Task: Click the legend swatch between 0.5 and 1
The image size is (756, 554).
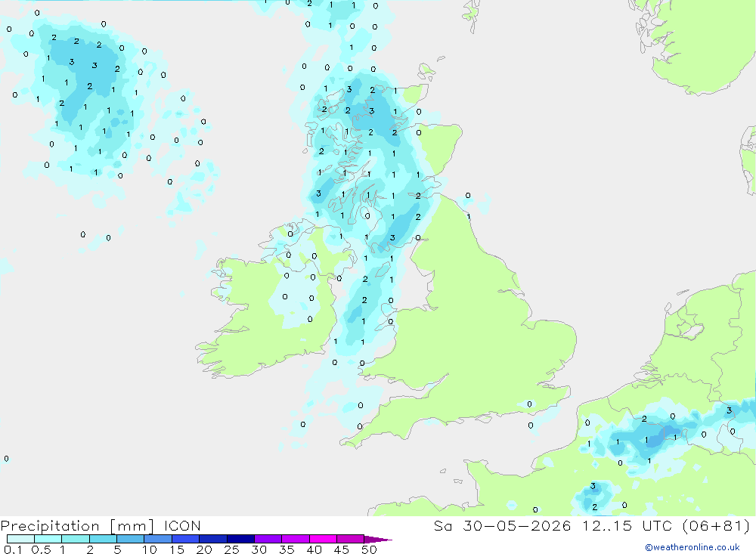Action: click(48, 539)
